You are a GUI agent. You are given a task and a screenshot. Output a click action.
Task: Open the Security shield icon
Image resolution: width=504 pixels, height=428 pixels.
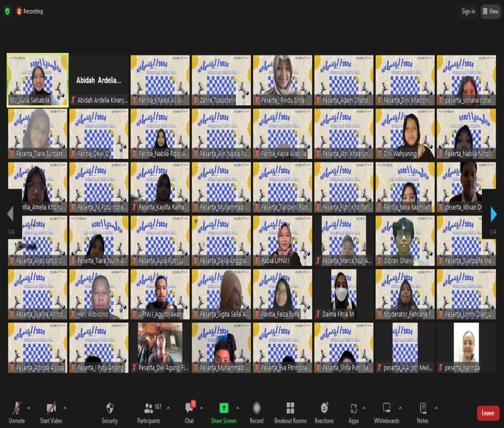coord(110,408)
